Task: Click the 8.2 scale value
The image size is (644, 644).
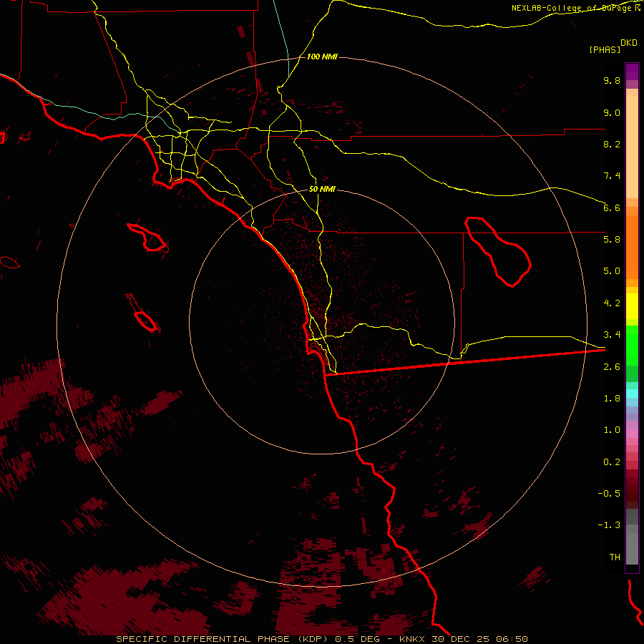Action: tap(612, 144)
